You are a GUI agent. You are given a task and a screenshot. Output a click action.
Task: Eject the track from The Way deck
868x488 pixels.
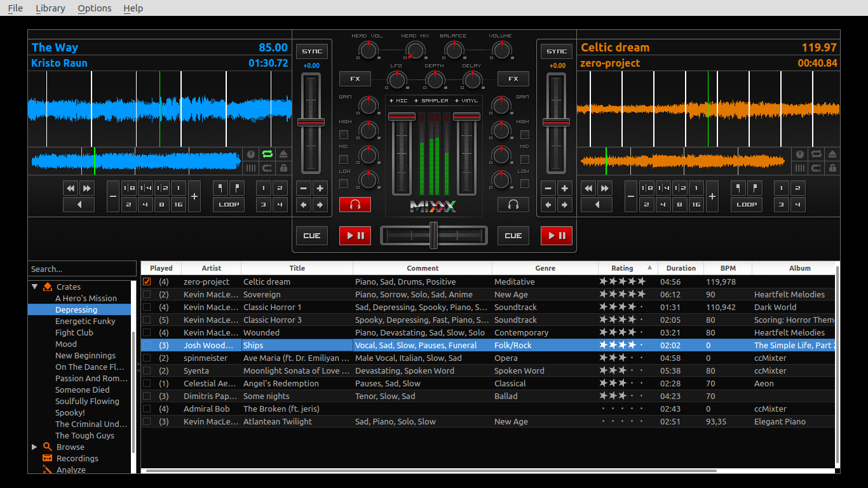[283, 154]
